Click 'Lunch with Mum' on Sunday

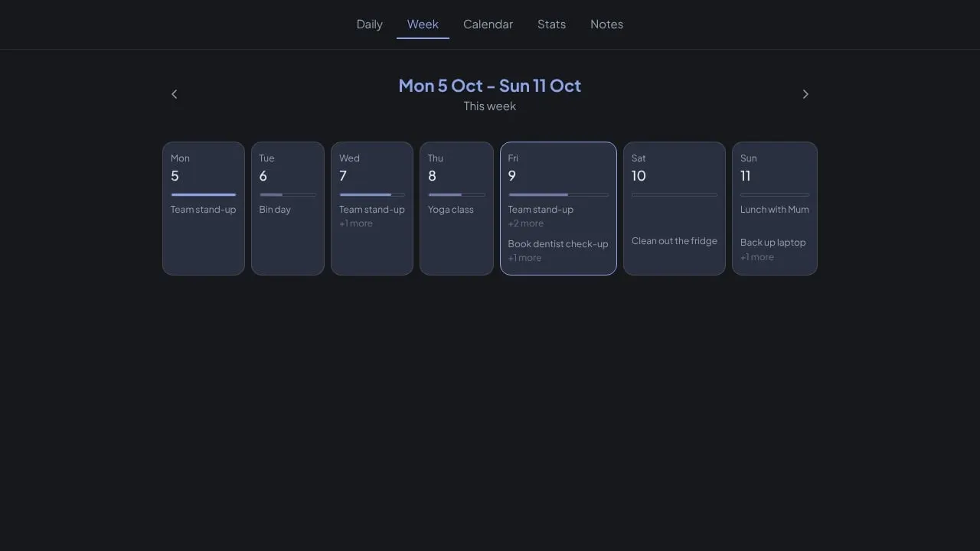pos(775,210)
